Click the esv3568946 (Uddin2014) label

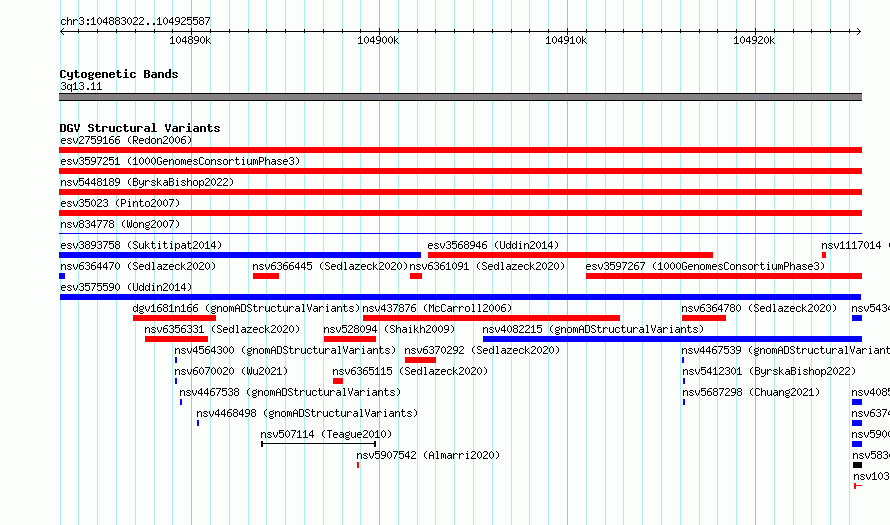(x=493, y=245)
